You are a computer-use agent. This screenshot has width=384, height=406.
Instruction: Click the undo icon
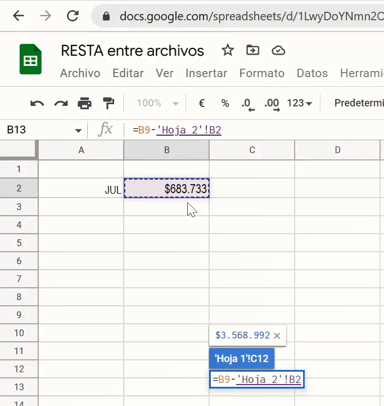coord(37,103)
